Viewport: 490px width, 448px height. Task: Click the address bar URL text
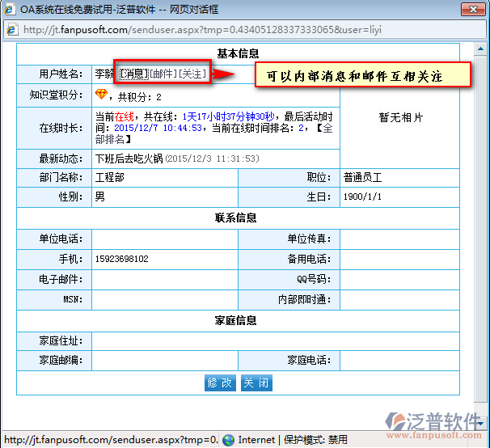point(202,30)
